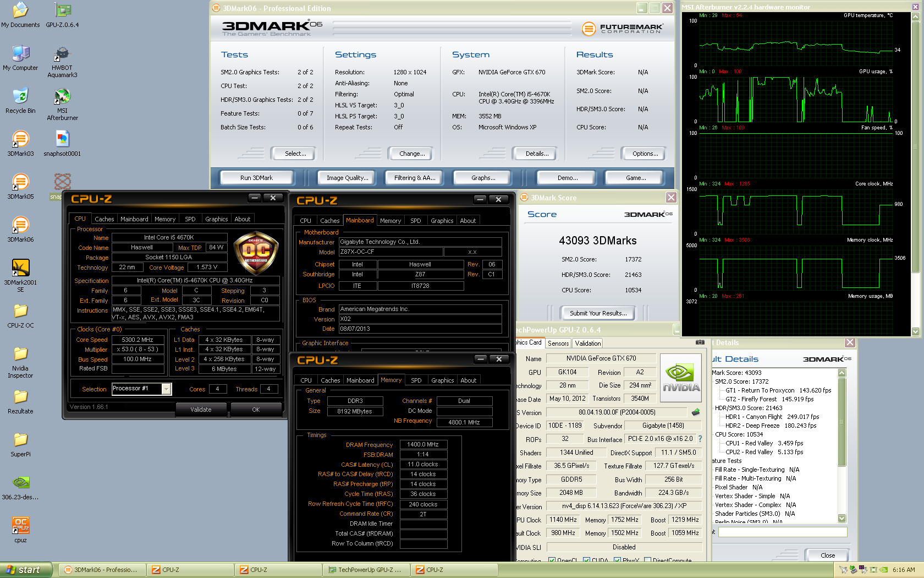Open the GPU-Z.0.6.4 desktop icon
The height and width of the screenshot is (578, 924).
[x=62, y=15]
